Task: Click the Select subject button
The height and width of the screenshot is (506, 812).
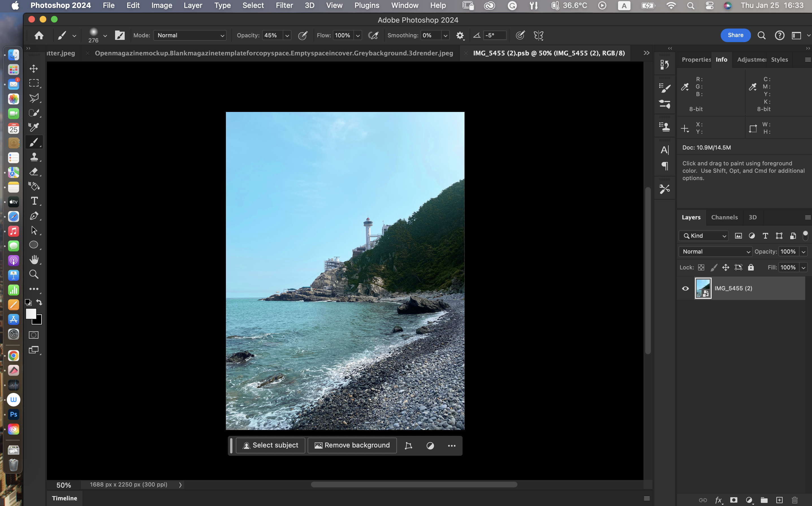Action: click(x=271, y=445)
